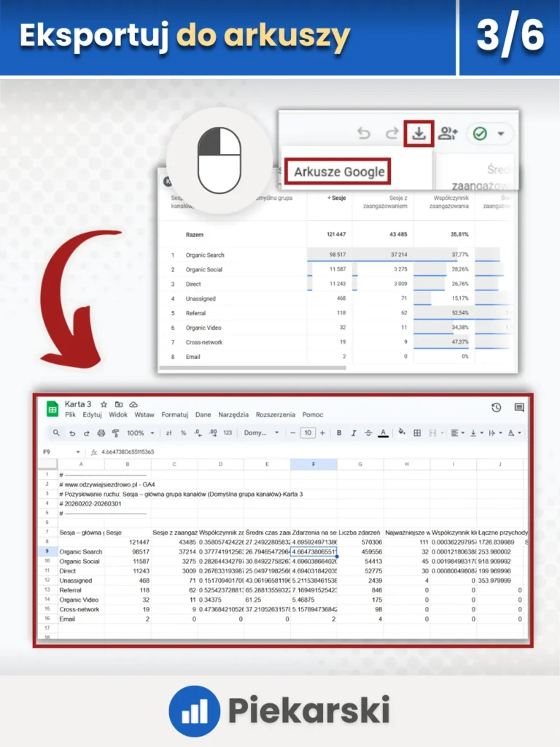Click the cloud document status icon
560x747 pixels.
point(133,404)
